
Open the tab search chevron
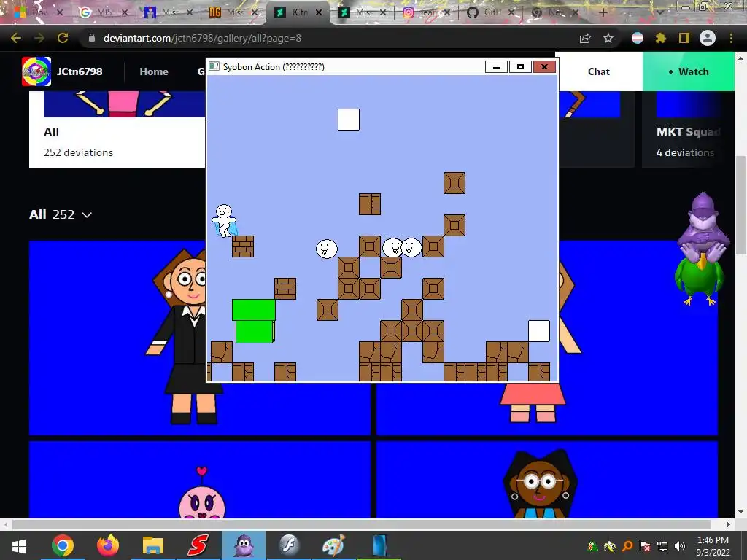coord(660,12)
